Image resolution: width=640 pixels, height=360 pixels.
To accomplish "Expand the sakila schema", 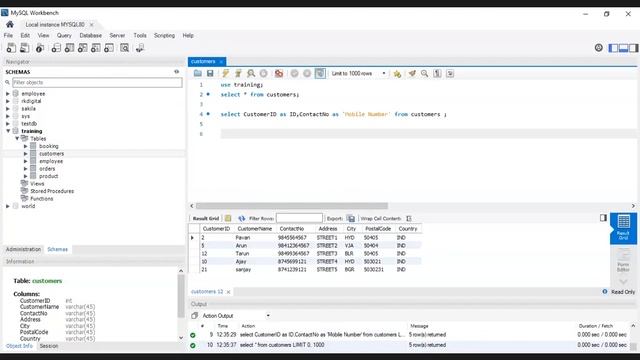I will tap(8, 109).
